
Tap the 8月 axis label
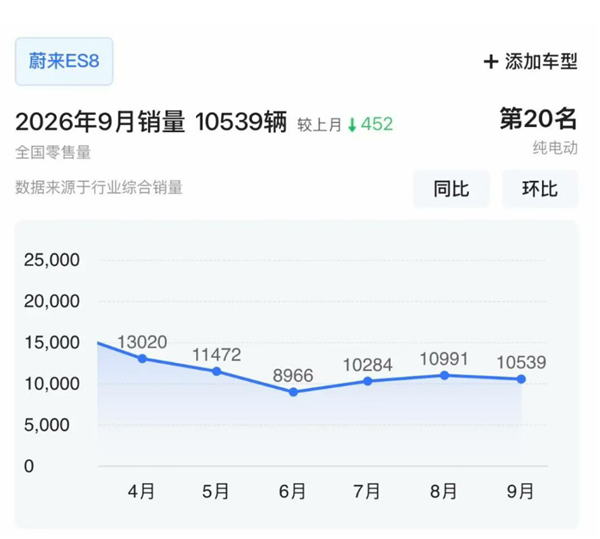pos(443,491)
